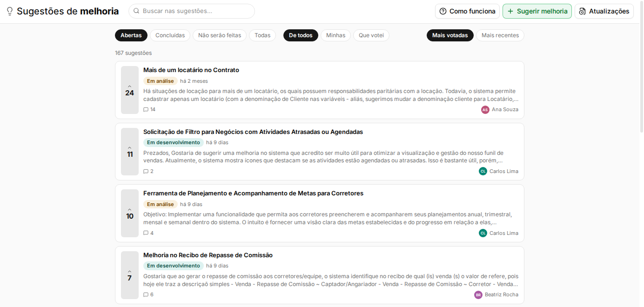Upvote the Mais de um locatário suggestion

tap(130, 90)
